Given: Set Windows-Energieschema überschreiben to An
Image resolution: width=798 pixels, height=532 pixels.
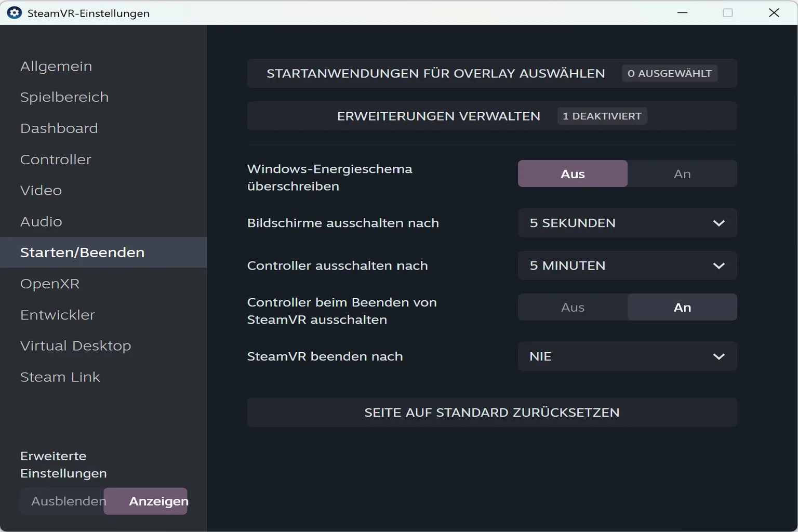Looking at the screenshot, I should 682,174.
